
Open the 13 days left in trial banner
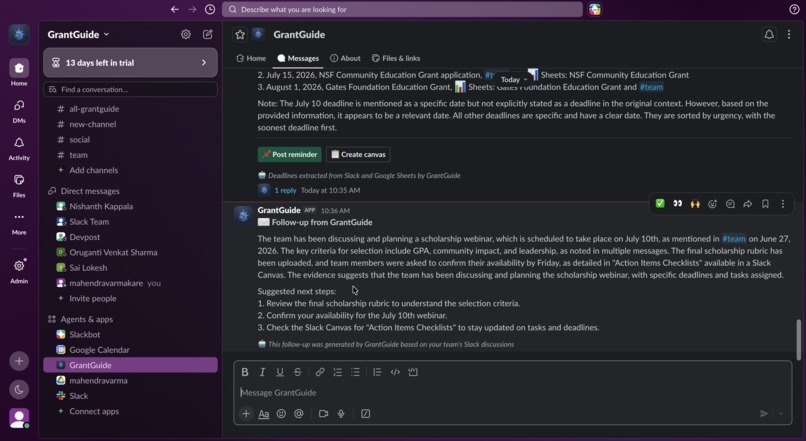(131, 63)
